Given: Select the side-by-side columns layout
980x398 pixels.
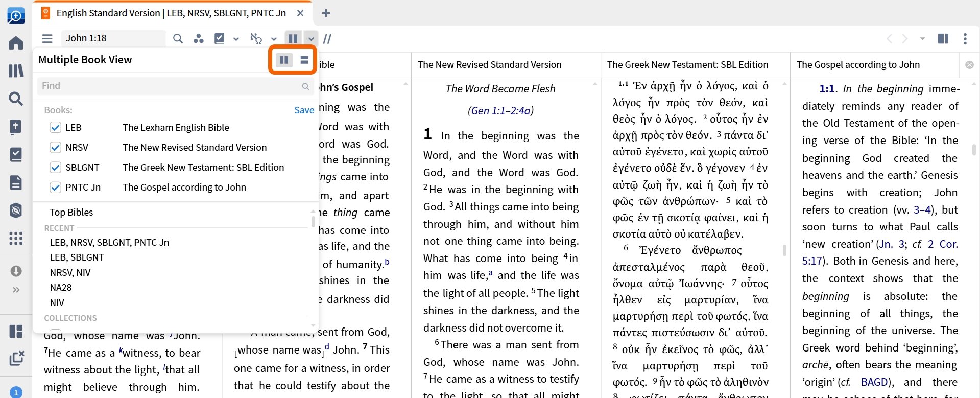Looking at the screenshot, I should click(284, 60).
